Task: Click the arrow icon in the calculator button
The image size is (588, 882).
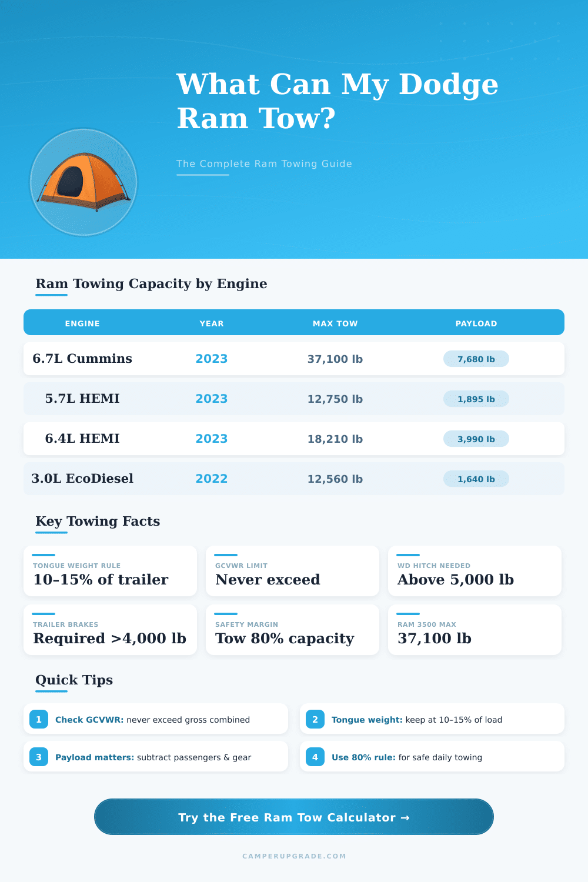Action: [405, 817]
